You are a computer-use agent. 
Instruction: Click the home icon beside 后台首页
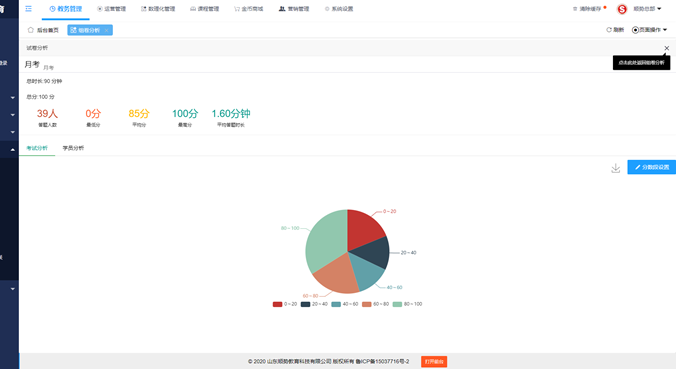click(x=31, y=30)
